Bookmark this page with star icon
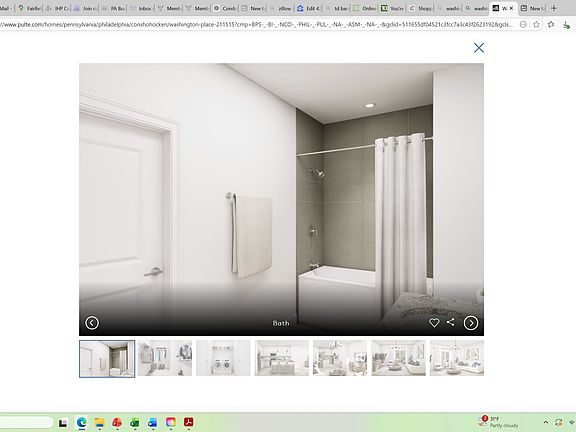Screen dimensions: 576x432 point(536,25)
